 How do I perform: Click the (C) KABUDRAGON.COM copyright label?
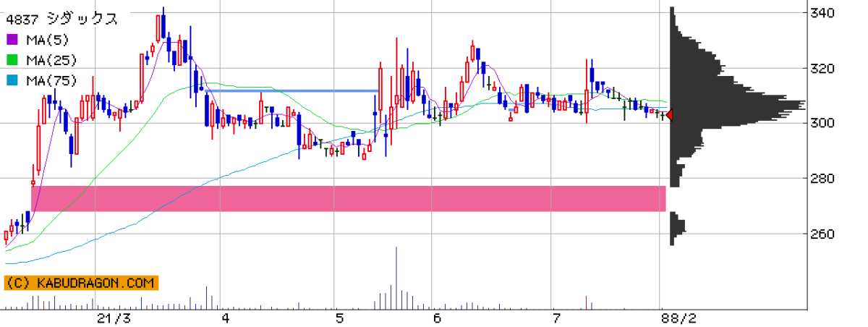pyautogui.click(x=80, y=284)
